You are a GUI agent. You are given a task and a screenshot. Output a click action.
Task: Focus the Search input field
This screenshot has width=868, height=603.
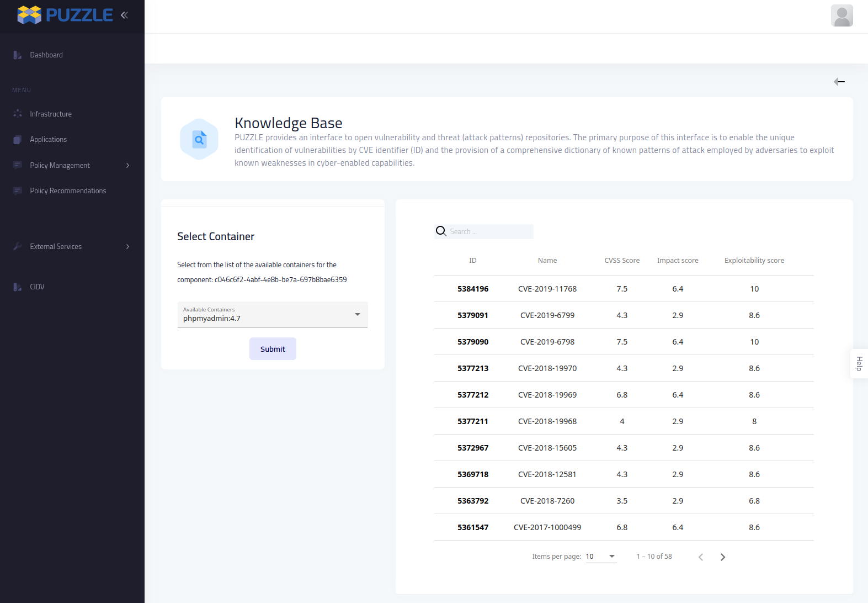(490, 231)
